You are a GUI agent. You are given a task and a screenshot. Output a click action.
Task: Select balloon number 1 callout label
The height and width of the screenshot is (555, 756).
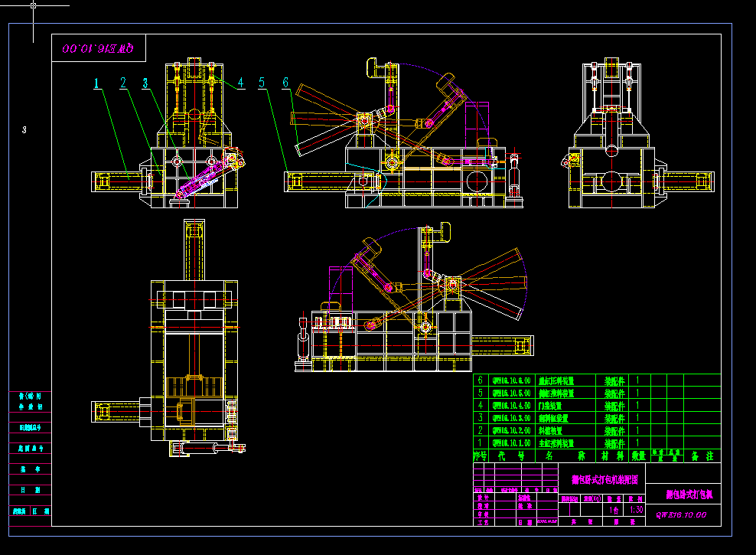point(96,83)
